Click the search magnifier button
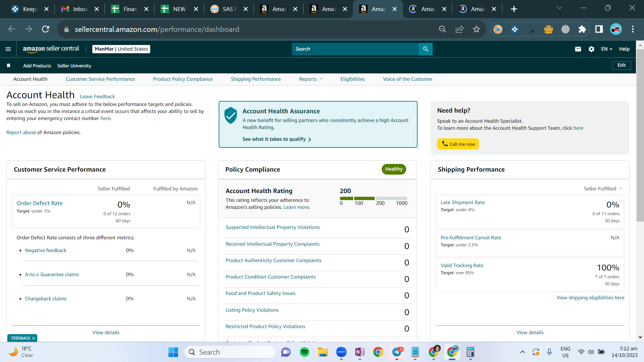644x362 pixels. (426, 49)
